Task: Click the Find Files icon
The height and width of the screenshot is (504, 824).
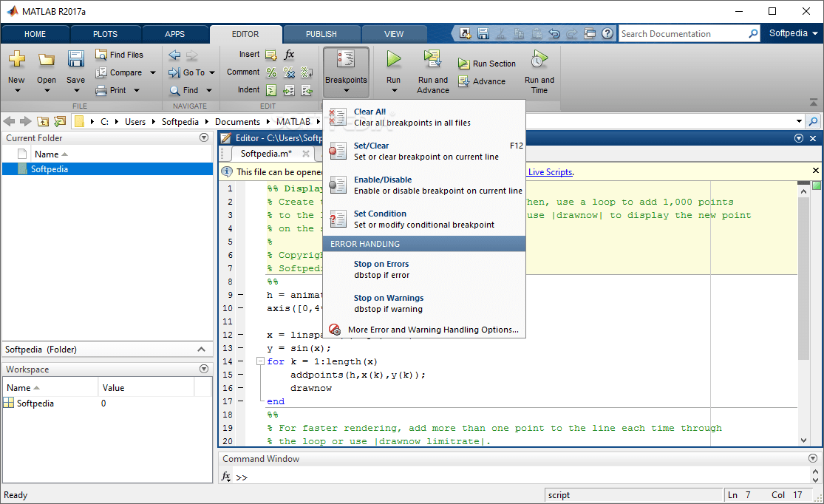Action: point(101,54)
